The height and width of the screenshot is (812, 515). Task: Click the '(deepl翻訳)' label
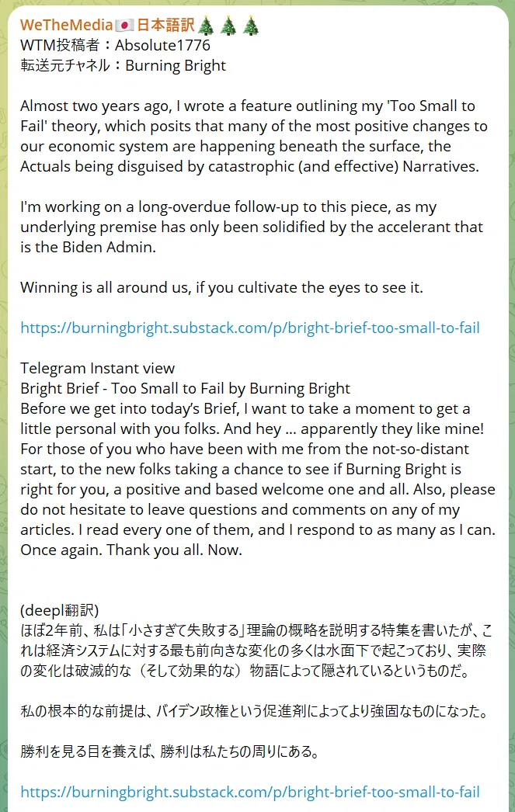[60, 611]
